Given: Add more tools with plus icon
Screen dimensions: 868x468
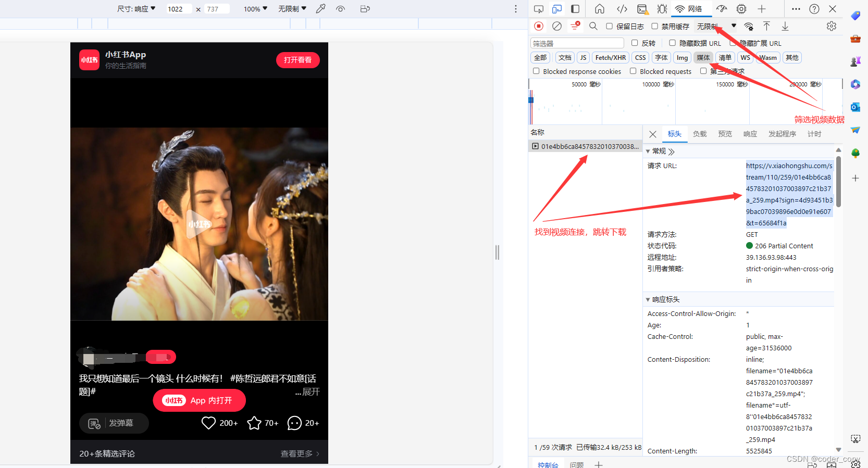Looking at the screenshot, I should pos(762,9).
